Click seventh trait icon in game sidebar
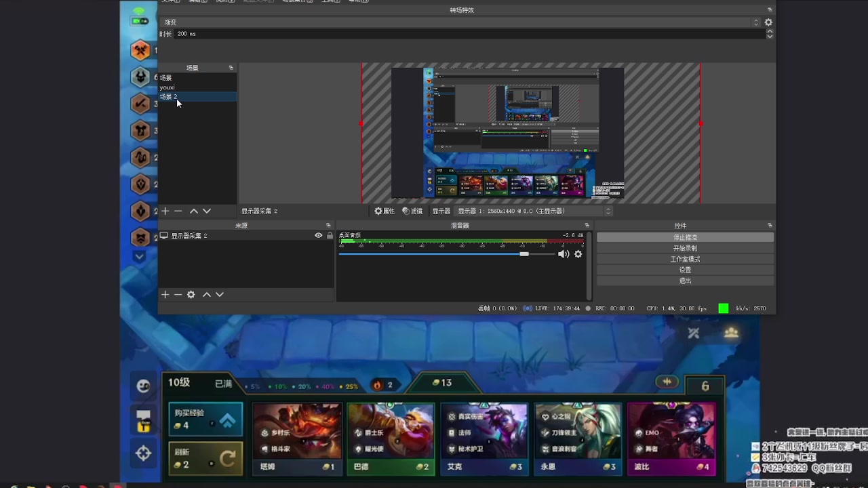 140,211
